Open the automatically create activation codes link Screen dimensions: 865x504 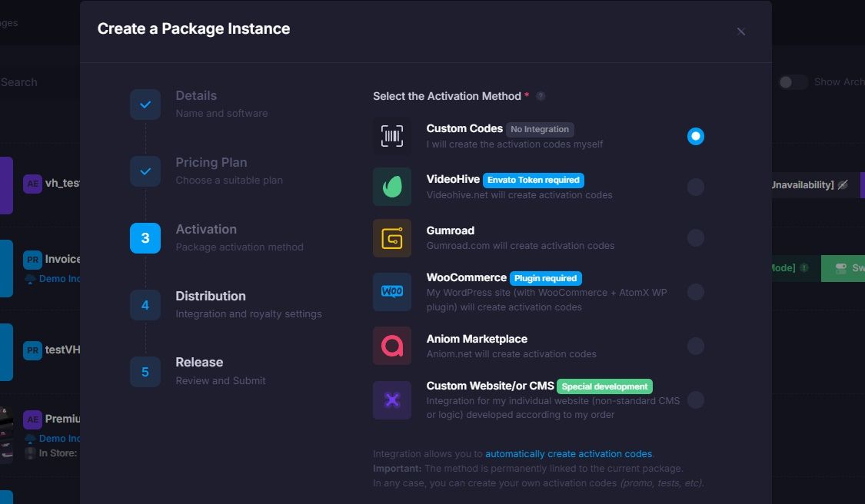click(x=569, y=454)
